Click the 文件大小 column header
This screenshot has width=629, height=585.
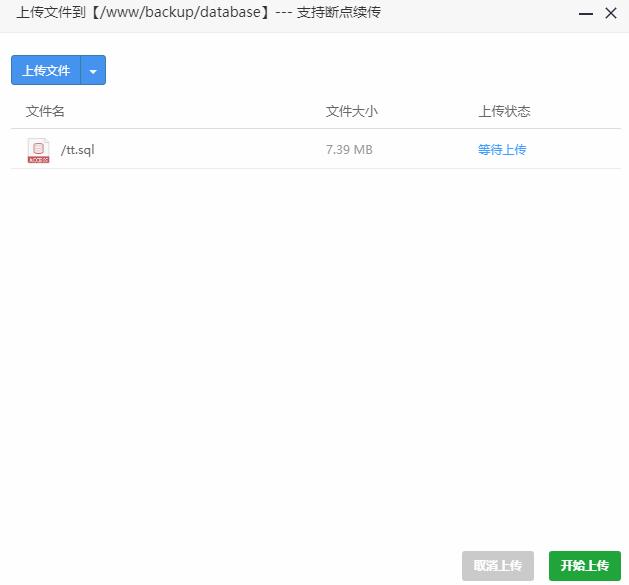pos(351,111)
